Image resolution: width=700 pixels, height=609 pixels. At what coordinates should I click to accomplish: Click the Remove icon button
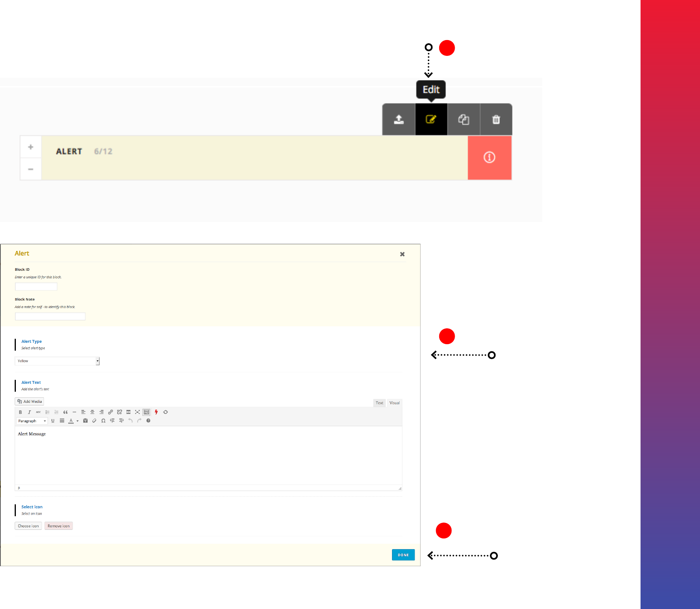coord(59,526)
